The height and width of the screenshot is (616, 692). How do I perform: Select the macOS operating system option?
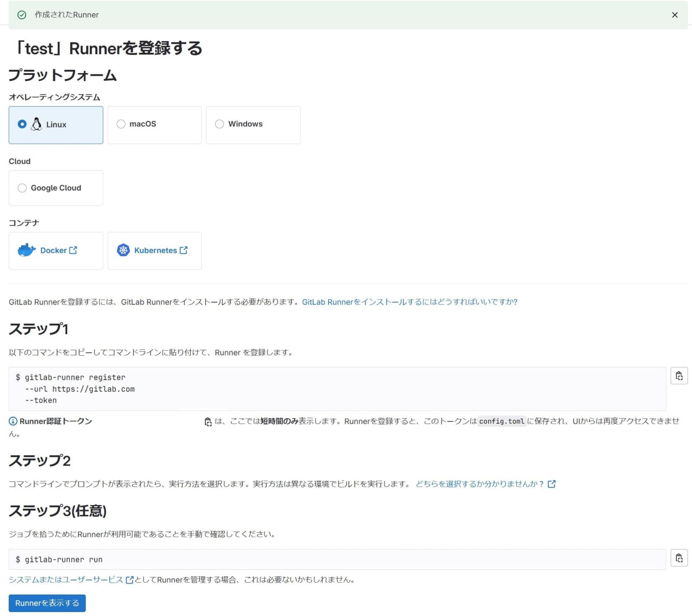121,124
